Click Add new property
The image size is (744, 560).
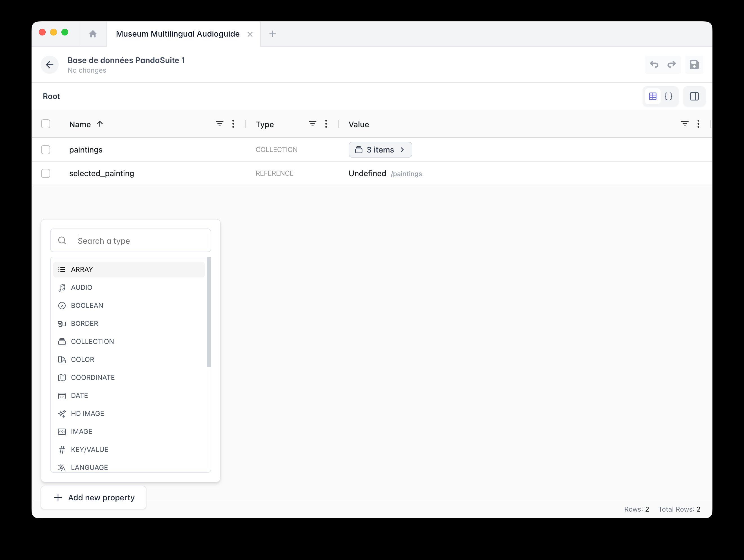point(93,498)
